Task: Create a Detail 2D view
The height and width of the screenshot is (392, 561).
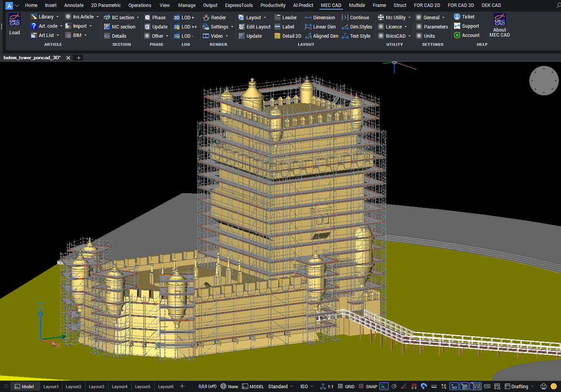Action: (288, 36)
